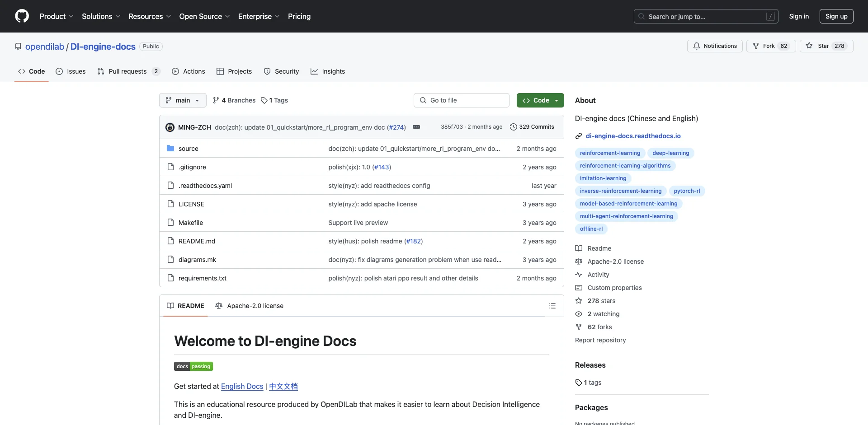Click the source folder icon
The image size is (868, 425).
point(170,148)
